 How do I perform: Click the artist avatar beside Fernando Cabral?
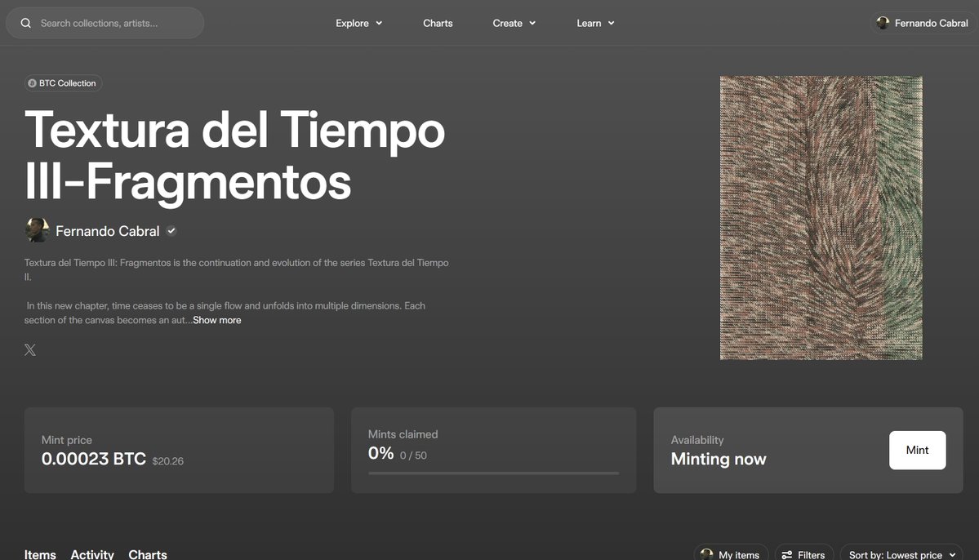click(x=37, y=230)
